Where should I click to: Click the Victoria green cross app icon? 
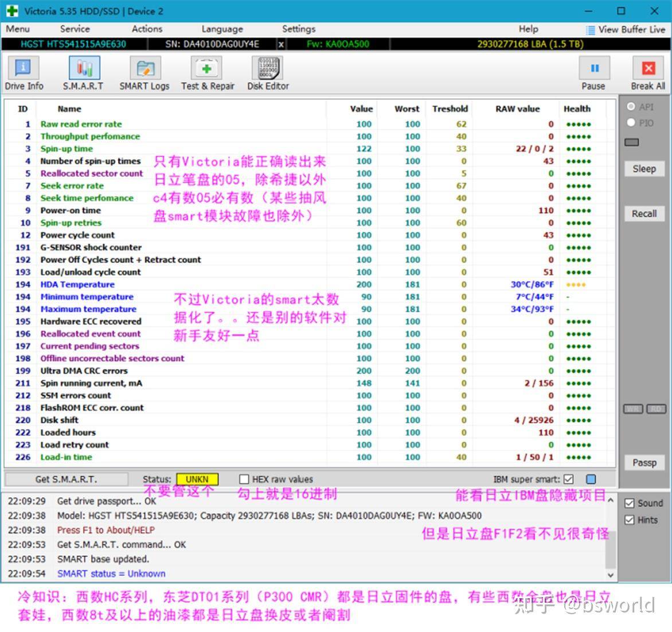coord(12,11)
